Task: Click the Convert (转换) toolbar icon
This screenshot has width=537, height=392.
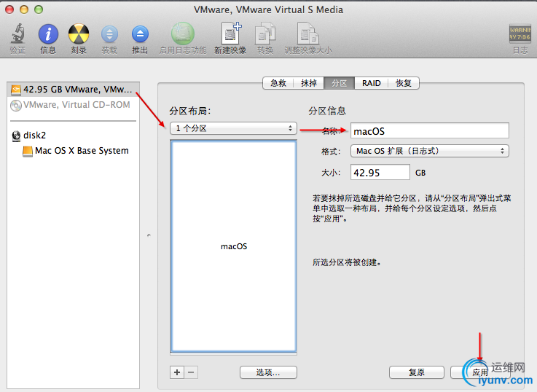Action: coord(265,34)
